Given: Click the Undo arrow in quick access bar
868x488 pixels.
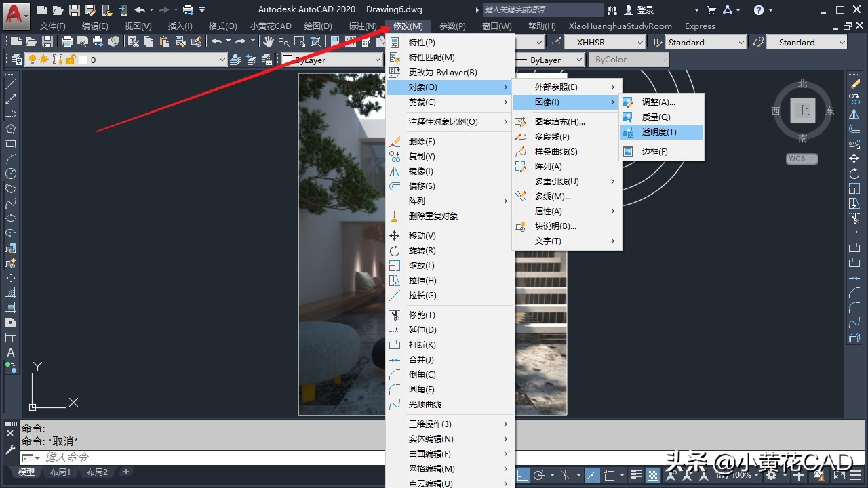Looking at the screenshot, I should pos(140,9).
